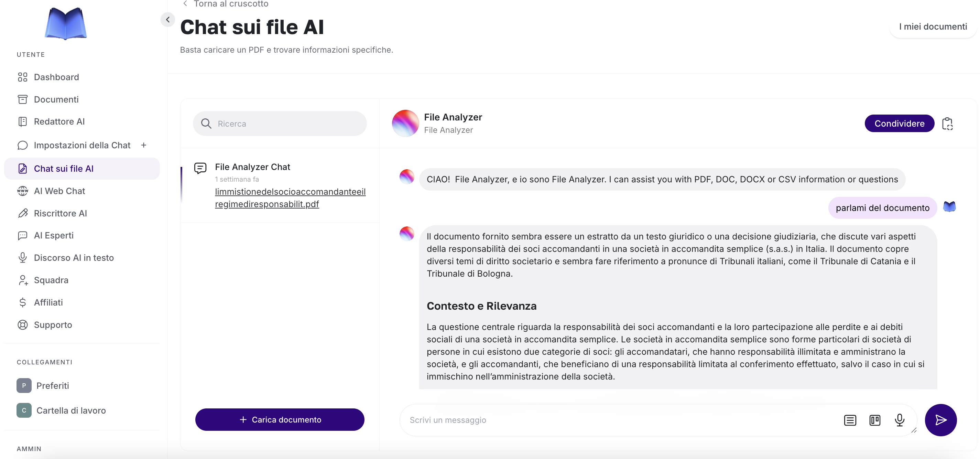Expand Impostazioni della Chat with the plus icon
Screen dimensions: 980x459
click(143, 145)
